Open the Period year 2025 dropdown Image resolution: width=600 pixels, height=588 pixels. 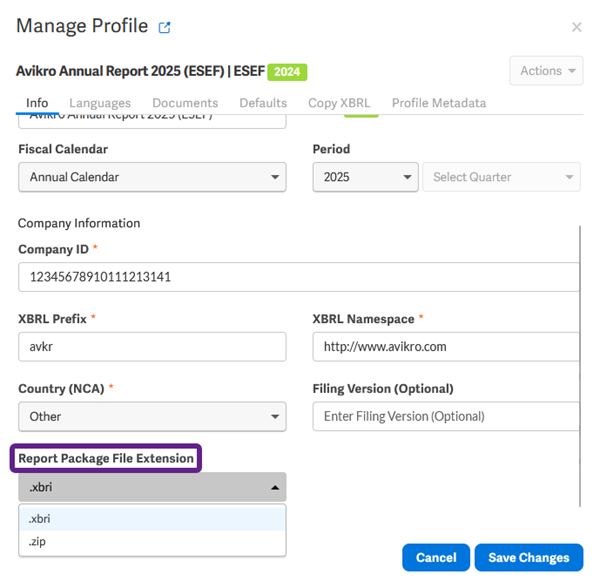click(x=365, y=177)
